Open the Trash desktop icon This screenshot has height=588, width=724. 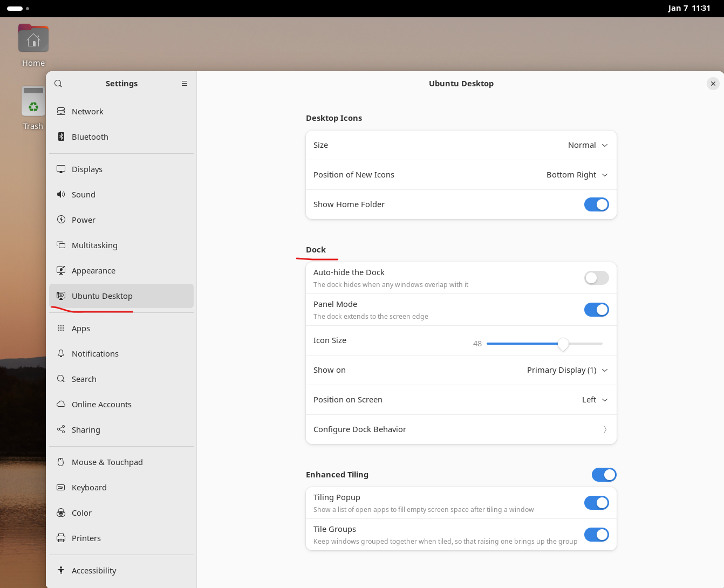[33, 101]
